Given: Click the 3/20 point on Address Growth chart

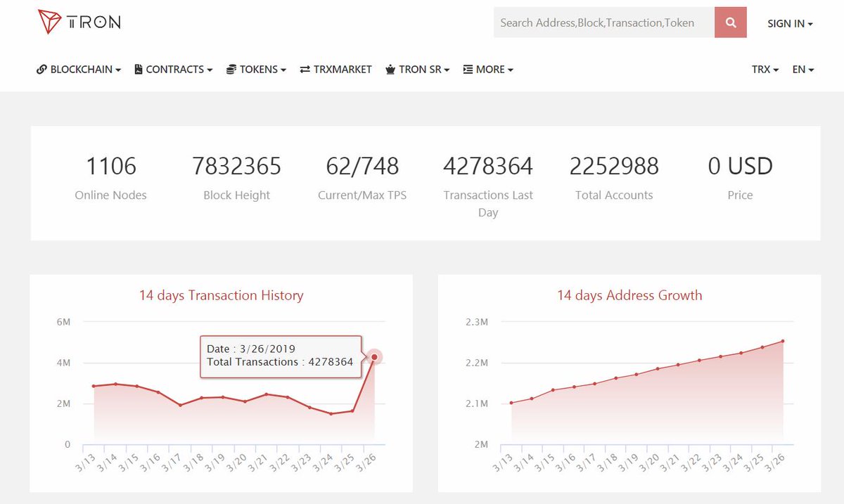Looking at the screenshot, I should [x=658, y=368].
